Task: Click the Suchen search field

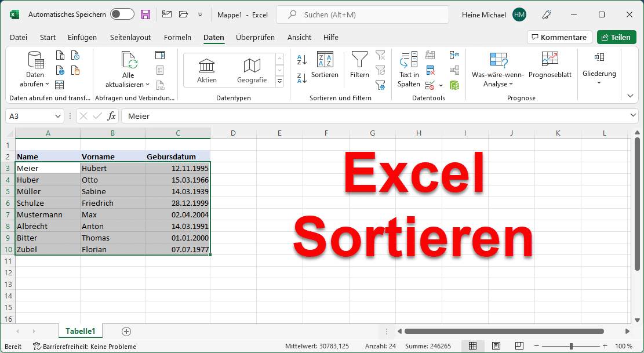Action: coord(362,14)
